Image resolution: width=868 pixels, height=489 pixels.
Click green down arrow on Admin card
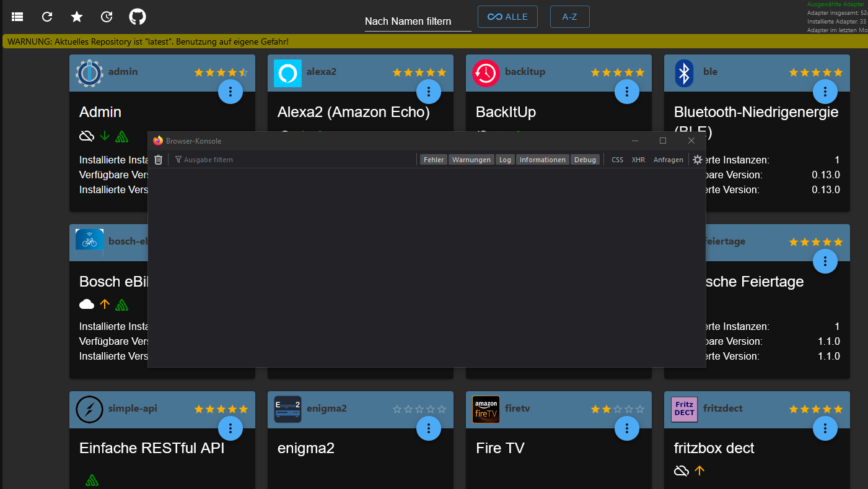pos(105,136)
